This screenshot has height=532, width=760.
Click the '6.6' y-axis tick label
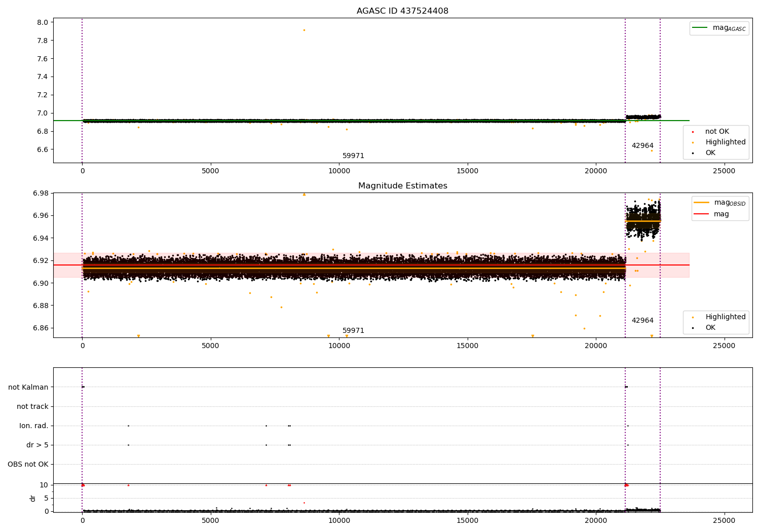(x=43, y=149)
